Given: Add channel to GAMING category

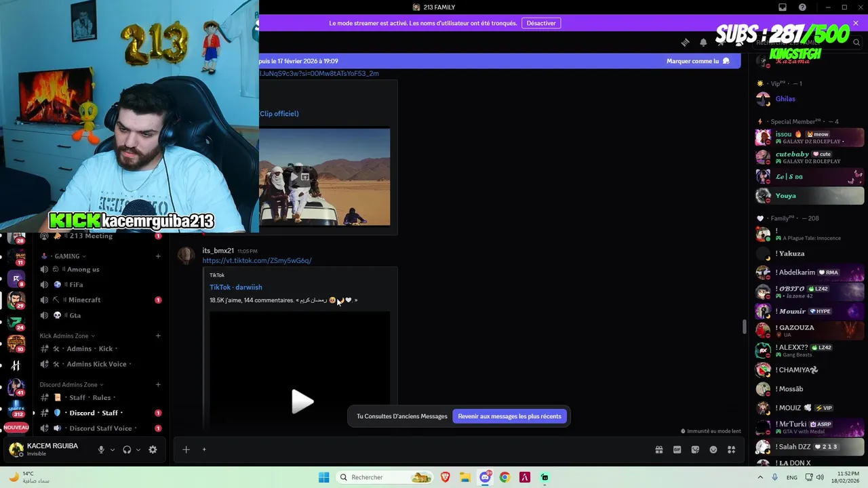Looking at the screenshot, I should tap(158, 256).
